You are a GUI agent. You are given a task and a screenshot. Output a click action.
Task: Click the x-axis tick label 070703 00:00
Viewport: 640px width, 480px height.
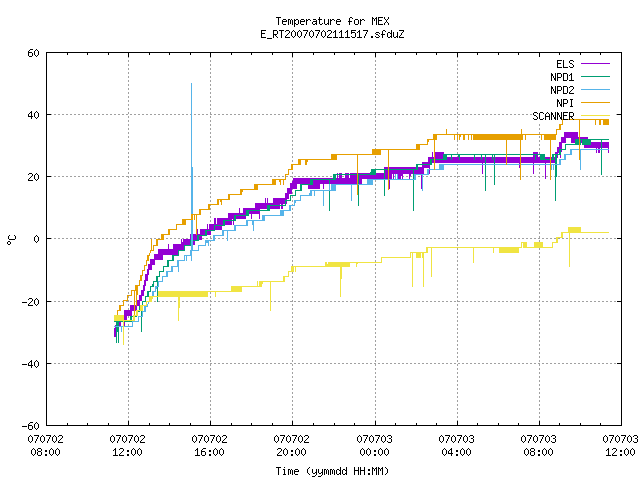coord(374,446)
